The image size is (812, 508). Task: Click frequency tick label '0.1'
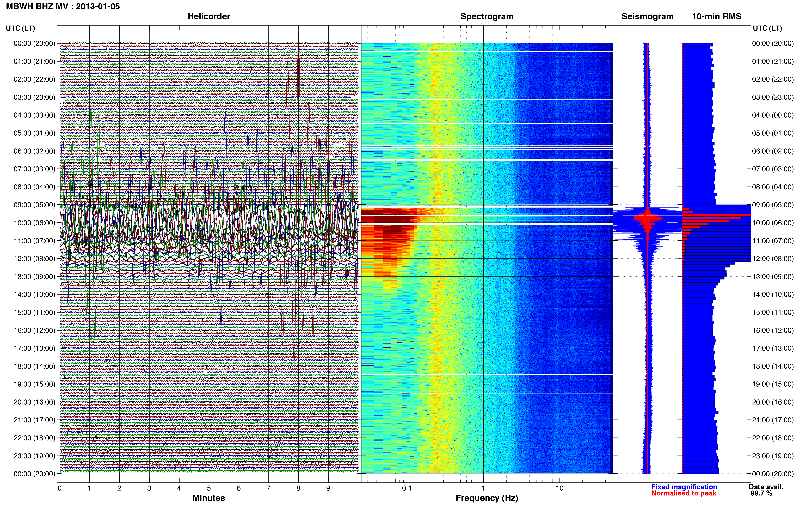point(407,488)
